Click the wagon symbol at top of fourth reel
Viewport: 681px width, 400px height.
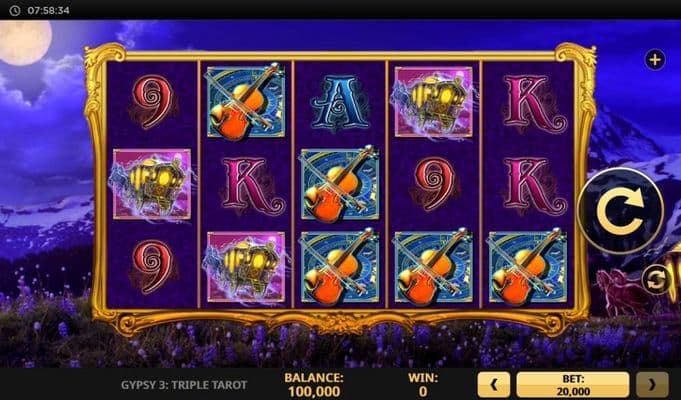click(x=433, y=102)
